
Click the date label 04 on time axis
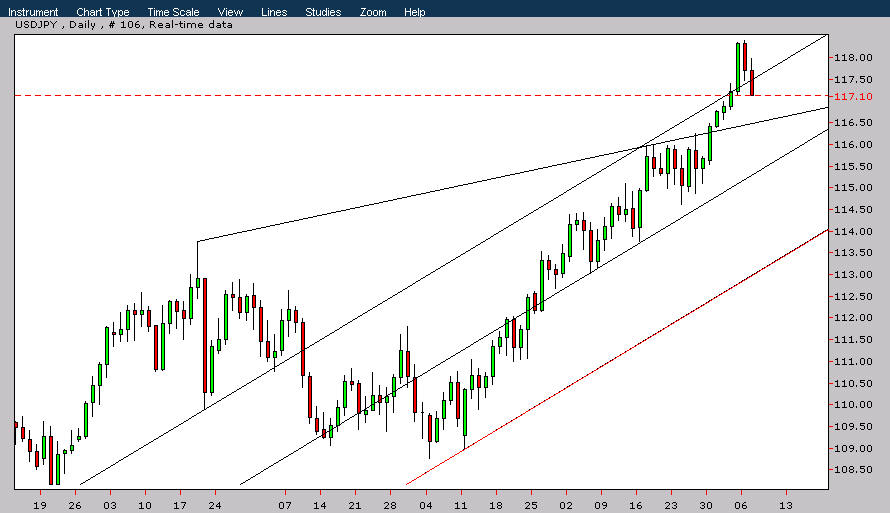pyautogui.click(x=426, y=506)
